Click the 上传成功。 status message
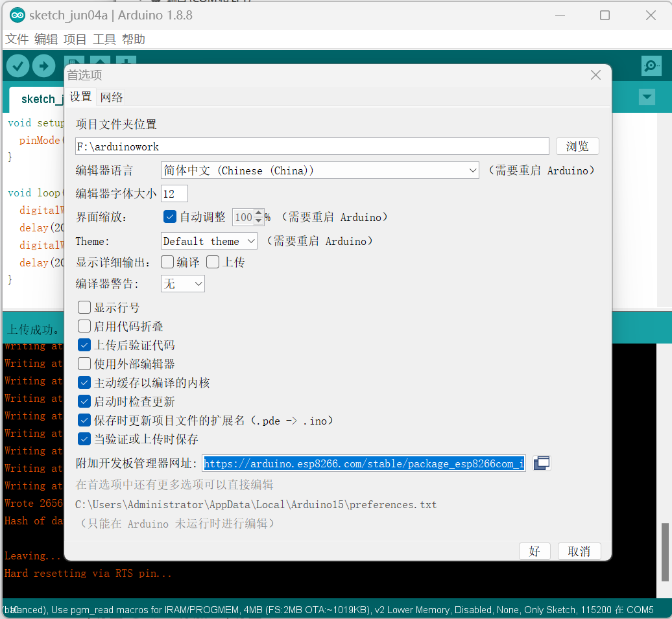The width and height of the screenshot is (672, 619). pos(33,330)
